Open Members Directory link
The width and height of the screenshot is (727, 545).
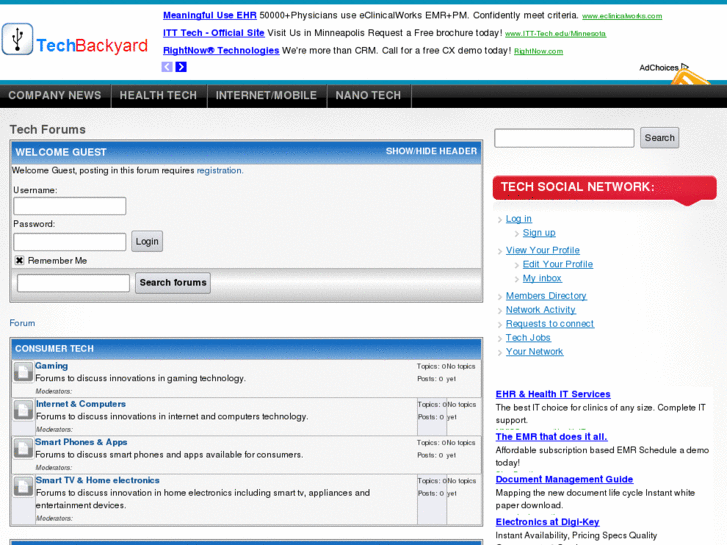coord(546,295)
